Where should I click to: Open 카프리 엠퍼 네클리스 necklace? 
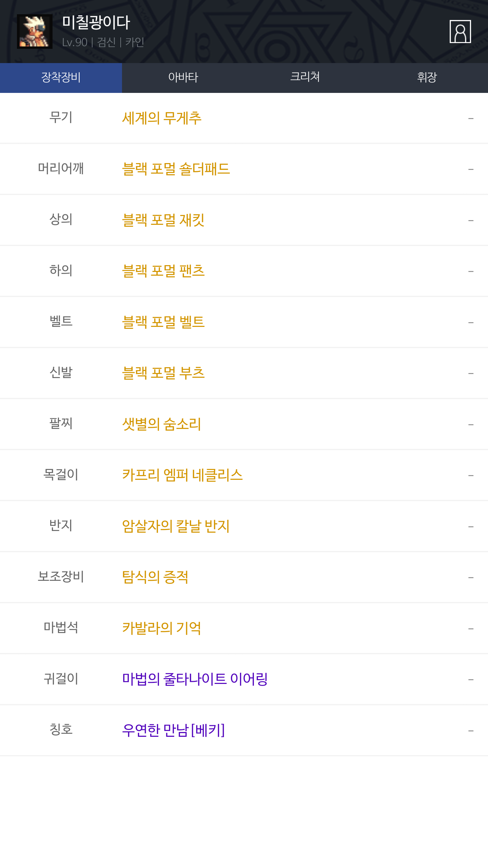182,475
